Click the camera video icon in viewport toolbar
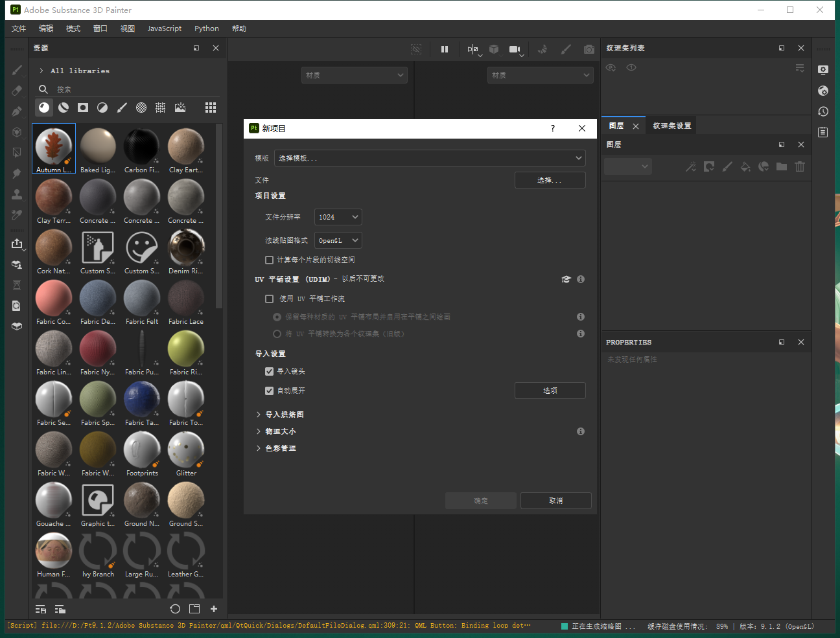 pos(515,49)
